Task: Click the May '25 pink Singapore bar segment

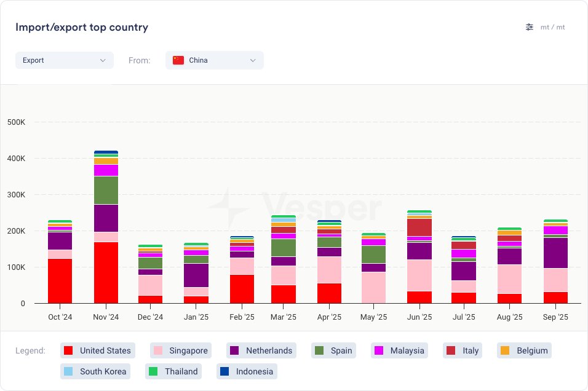Action: point(373,287)
